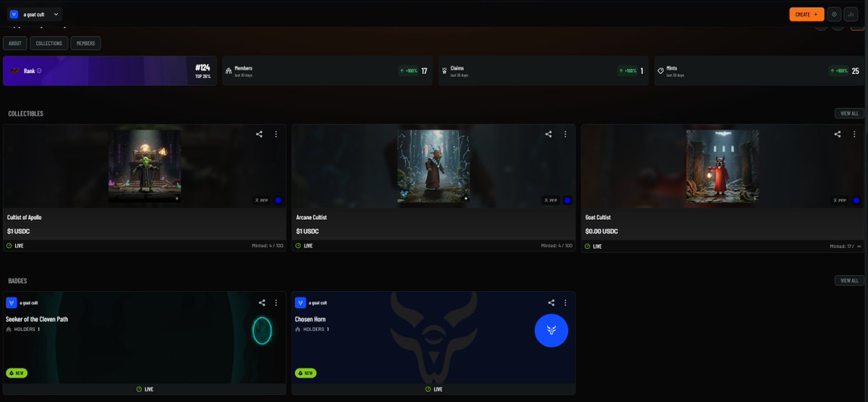Screen dimensions: 868x402
Task: Click the LIVE status on Goat Cultist
Action: pos(594,246)
